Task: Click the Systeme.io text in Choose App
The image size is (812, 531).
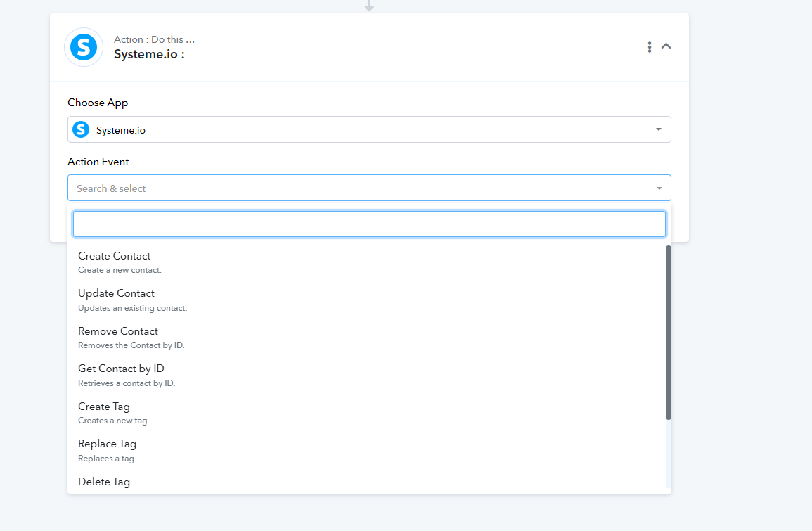Action: pyautogui.click(x=121, y=130)
